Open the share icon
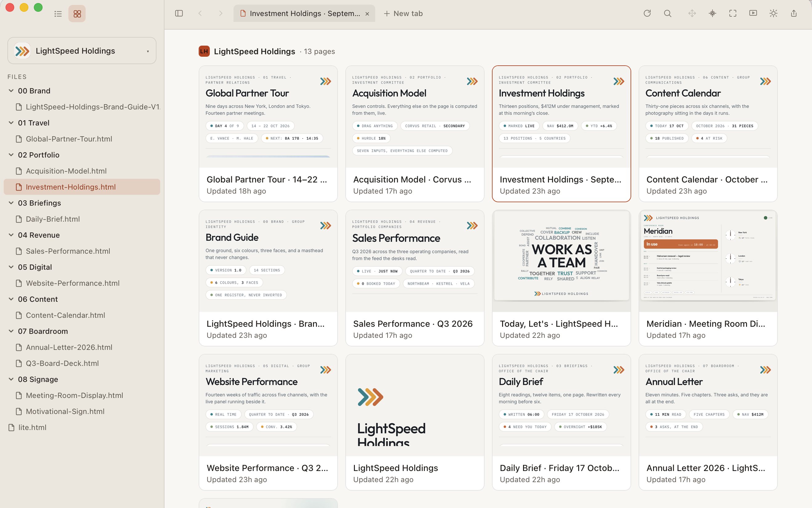The height and width of the screenshot is (508, 812). click(794, 14)
